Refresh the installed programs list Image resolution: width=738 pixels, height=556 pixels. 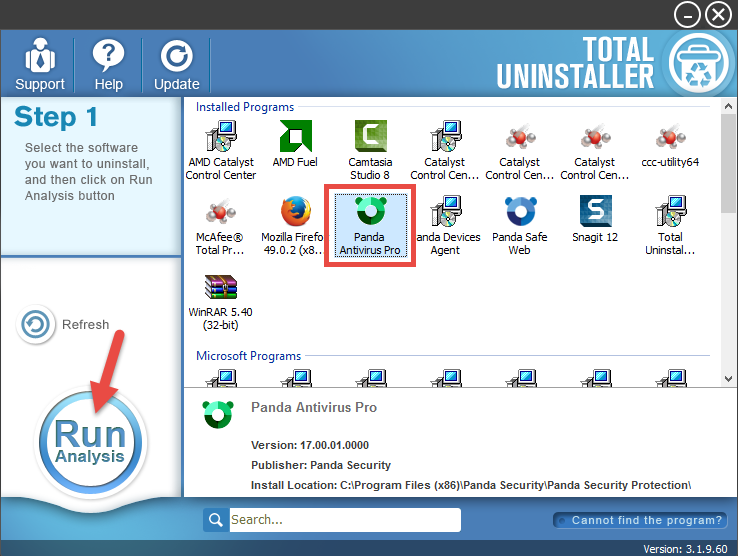tap(66, 325)
